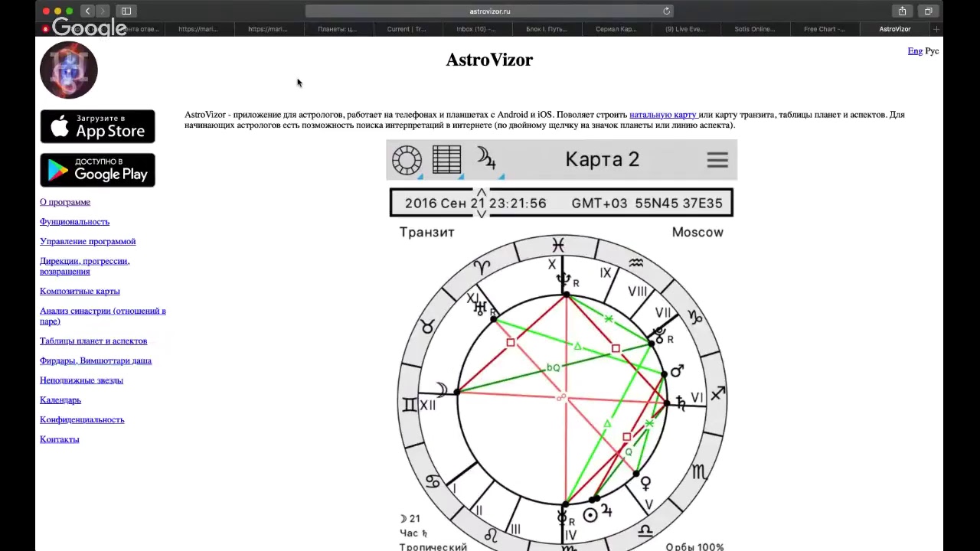Select the AstroVizor tab
Viewport: 980px width, 551px height.
894,29
